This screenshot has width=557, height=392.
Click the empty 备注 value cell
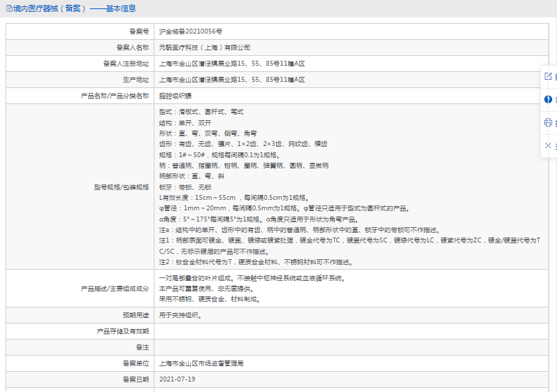click(x=352, y=347)
